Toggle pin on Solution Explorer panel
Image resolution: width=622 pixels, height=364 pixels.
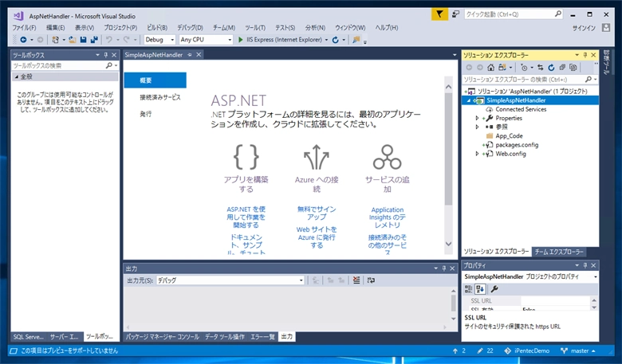pos(585,55)
